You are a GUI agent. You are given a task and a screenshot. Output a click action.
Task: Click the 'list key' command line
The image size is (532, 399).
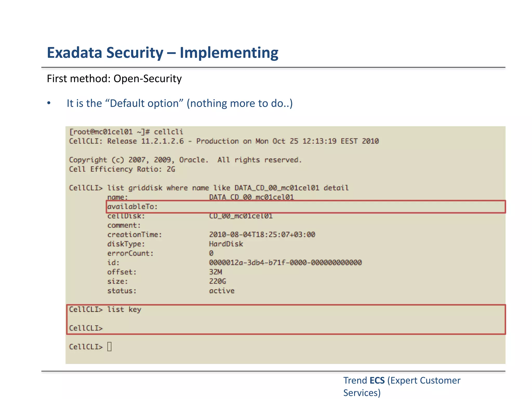tap(124, 309)
